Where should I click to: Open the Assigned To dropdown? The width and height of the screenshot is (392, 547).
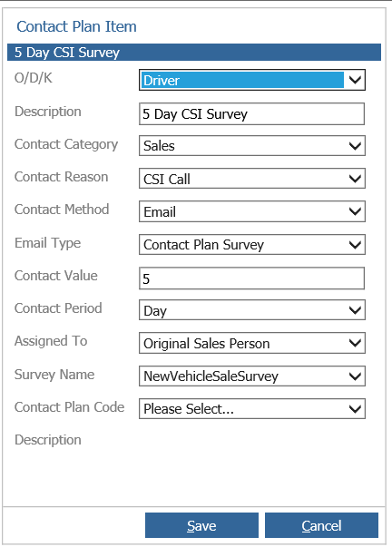[x=252, y=343]
